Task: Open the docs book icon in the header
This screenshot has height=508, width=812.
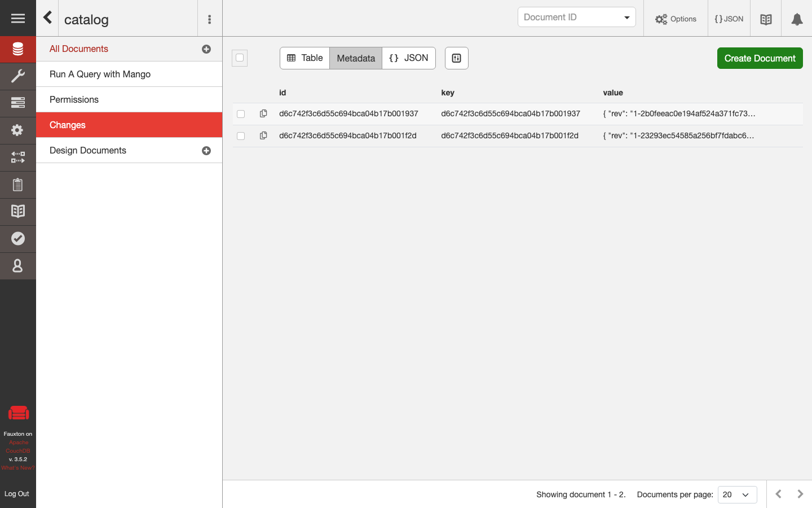Action: tap(766, 19)
